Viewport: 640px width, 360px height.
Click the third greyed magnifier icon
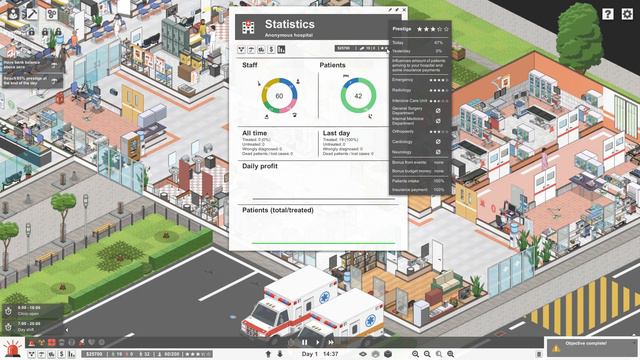click(x=439, y=354)
